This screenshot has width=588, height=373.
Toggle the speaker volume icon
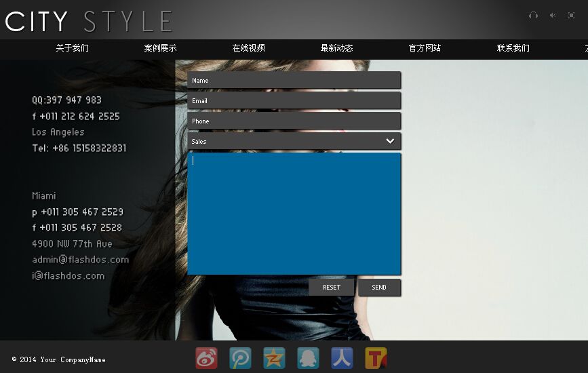coord(552,16)
